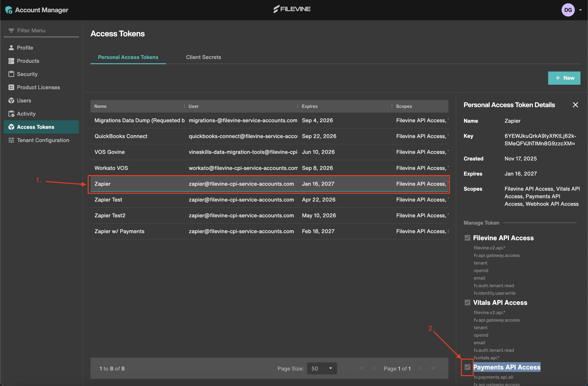Click the fv.payments.api.all scope text

[x=493, y=377]
